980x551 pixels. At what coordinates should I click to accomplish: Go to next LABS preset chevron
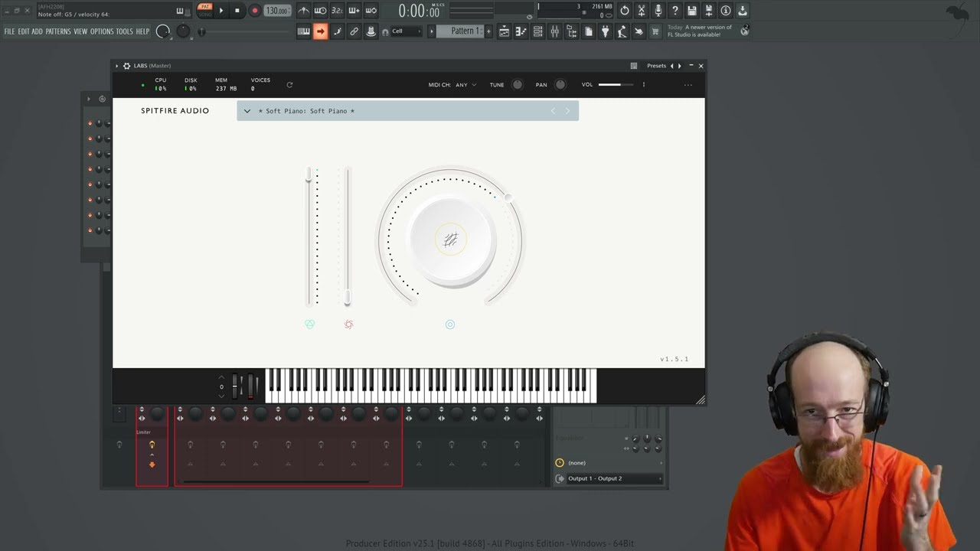click(x=567, y=111)
